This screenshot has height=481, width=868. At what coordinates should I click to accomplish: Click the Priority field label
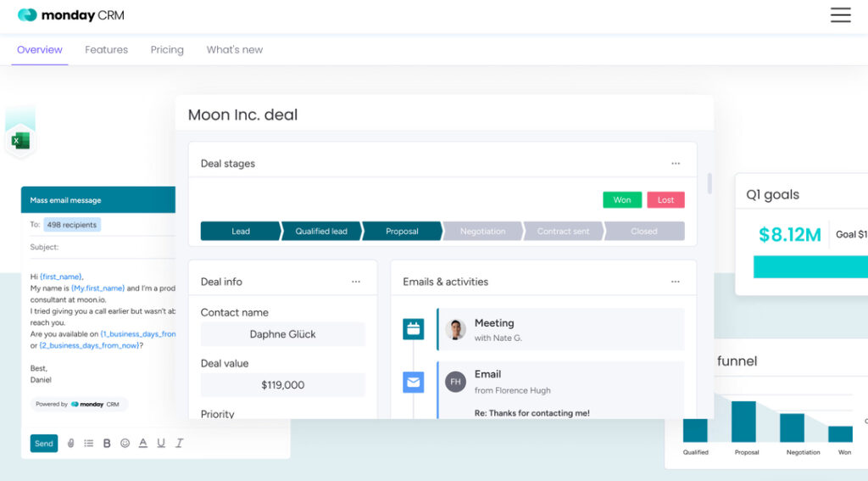pos(218,414)
